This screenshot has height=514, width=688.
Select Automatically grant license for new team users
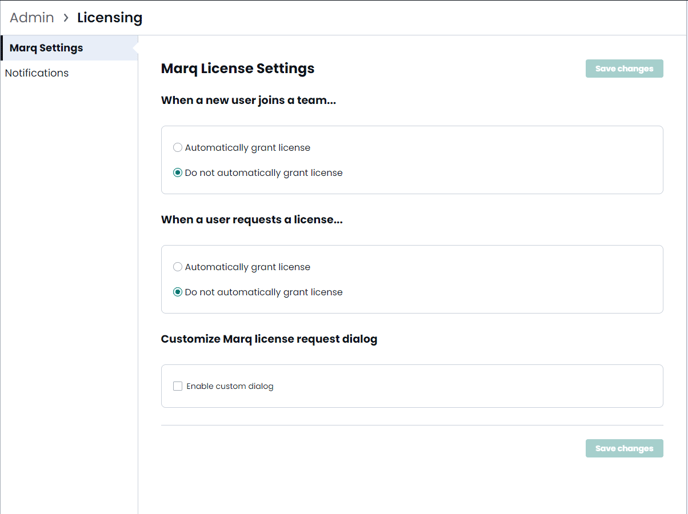(x=177, y=147)
